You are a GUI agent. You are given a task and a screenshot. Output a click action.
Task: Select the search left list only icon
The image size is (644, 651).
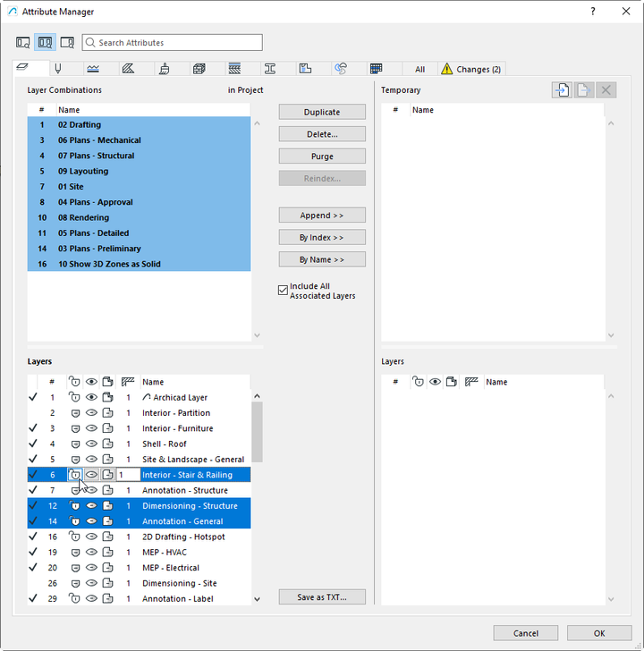tap(23, 42)
